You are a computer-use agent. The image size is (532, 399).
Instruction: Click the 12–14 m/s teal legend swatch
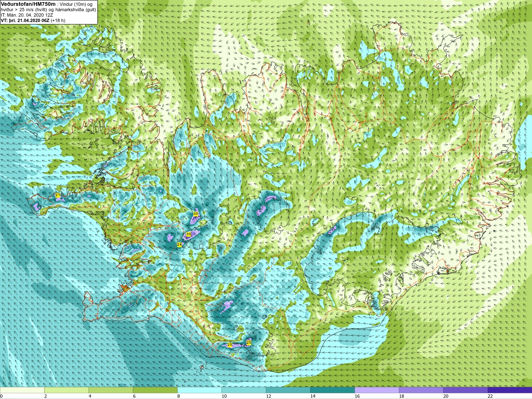tap(288, 390)
